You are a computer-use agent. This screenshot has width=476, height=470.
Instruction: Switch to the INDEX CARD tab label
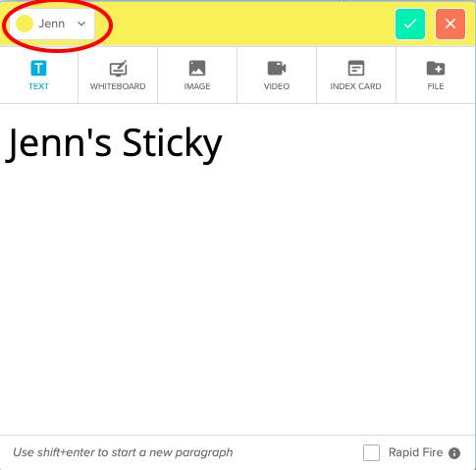pos(356,86)
